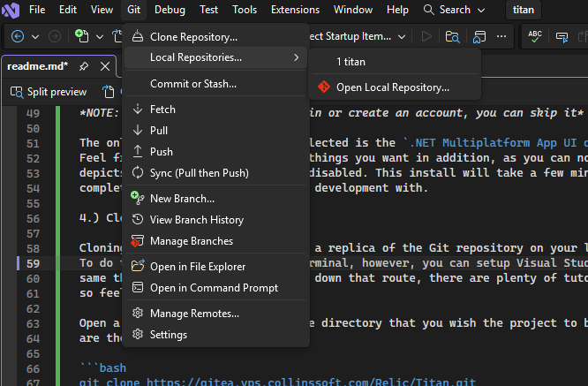Create a New Branch from Git menu
The image size is (588, 386).
[182, 199]
